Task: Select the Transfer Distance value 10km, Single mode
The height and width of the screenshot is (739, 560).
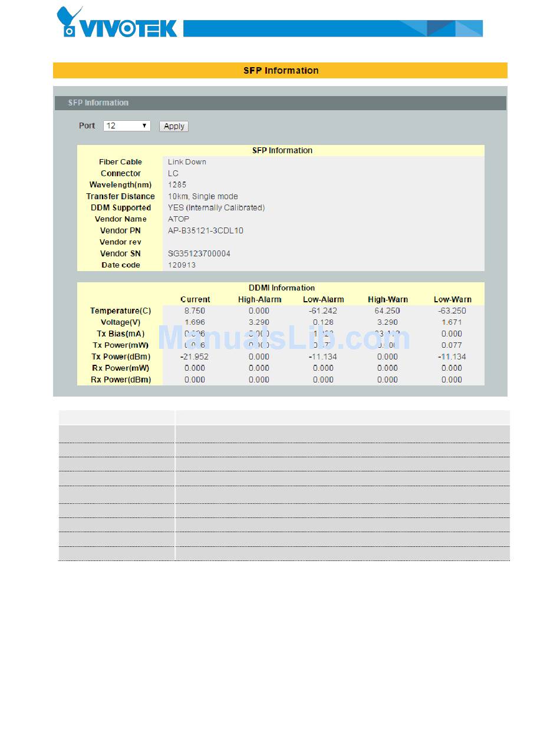Action: click(x=203, y=196)
